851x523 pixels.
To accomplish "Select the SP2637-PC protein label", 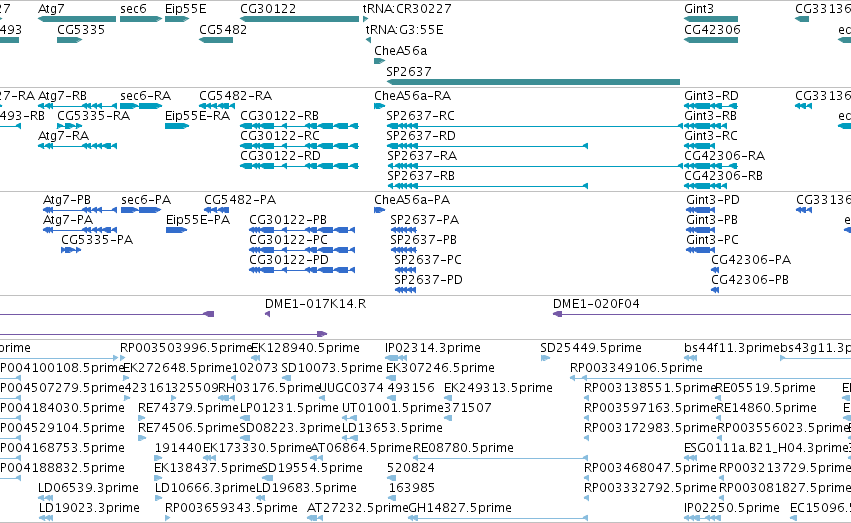I will pos(428,260).
